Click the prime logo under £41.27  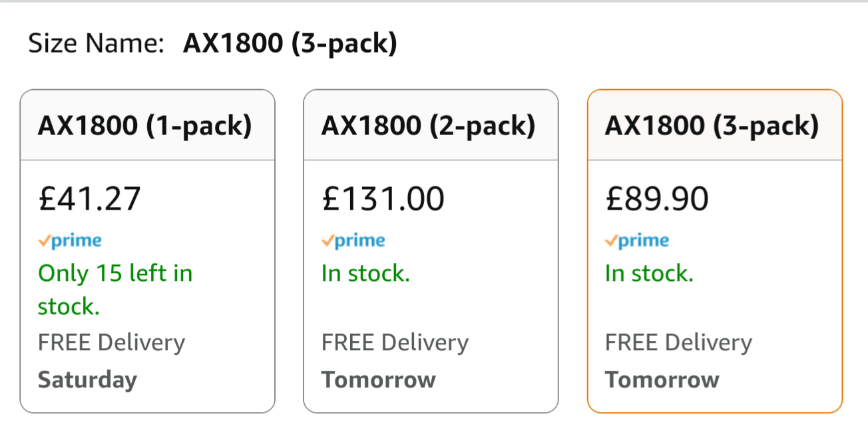point(70,241)
